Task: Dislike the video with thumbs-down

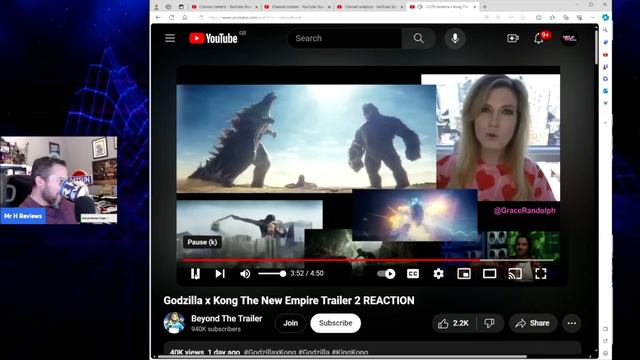Action: 489,323
